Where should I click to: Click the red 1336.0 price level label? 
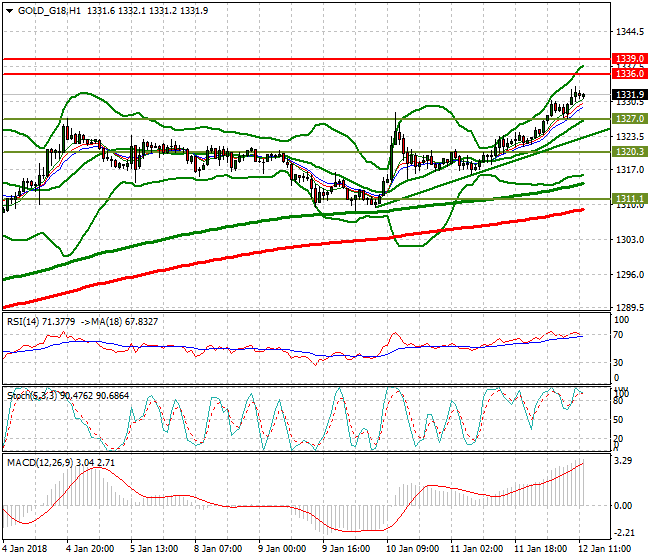click(629, 73)
